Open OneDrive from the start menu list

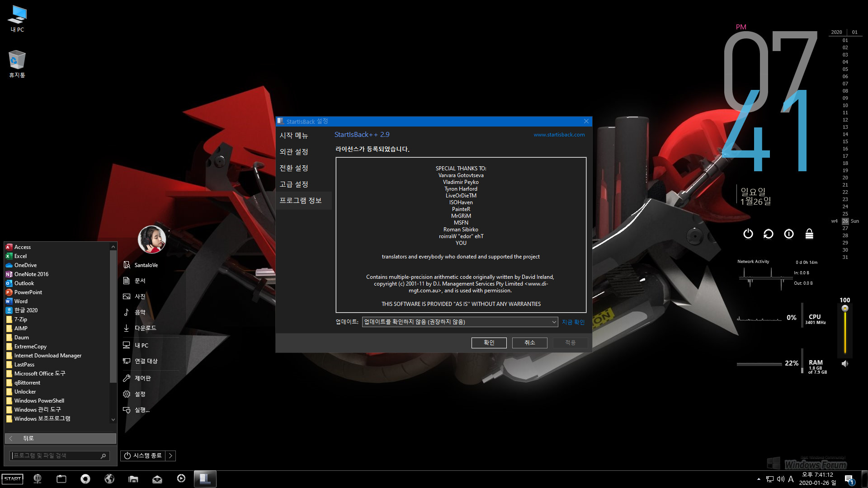point(57,265)
